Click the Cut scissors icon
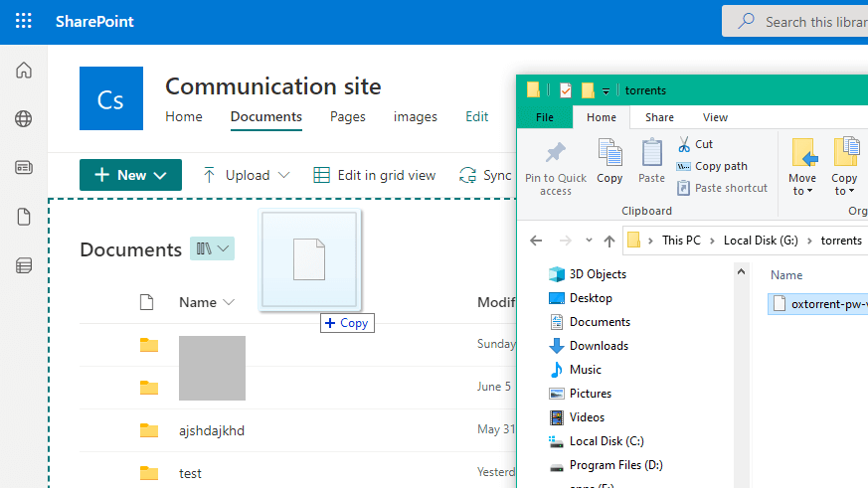Viewport: 868px width, 488px height. pos(684,144)
